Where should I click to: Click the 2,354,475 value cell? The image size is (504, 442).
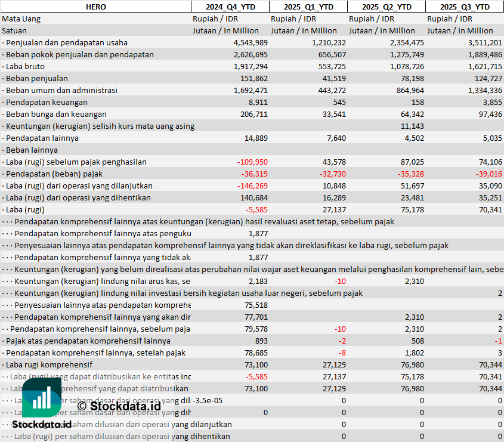tap(407, 43)
